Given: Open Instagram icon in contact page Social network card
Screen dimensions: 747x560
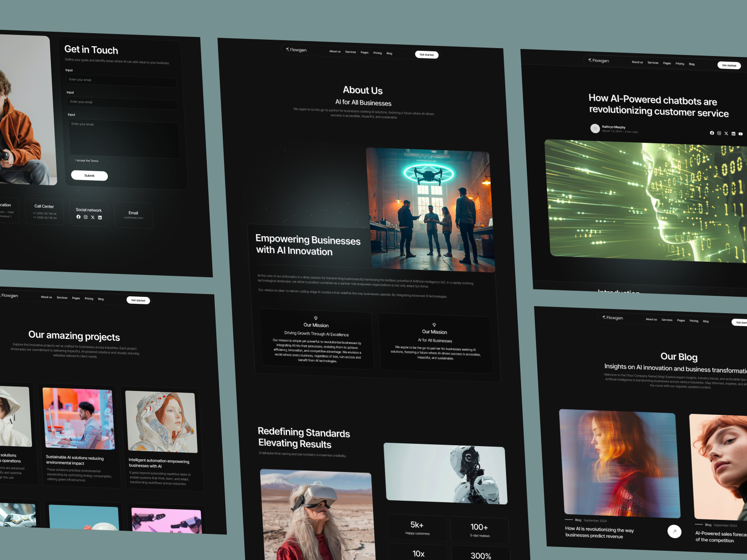Looking at the screenshot, I should click(85, 217).
